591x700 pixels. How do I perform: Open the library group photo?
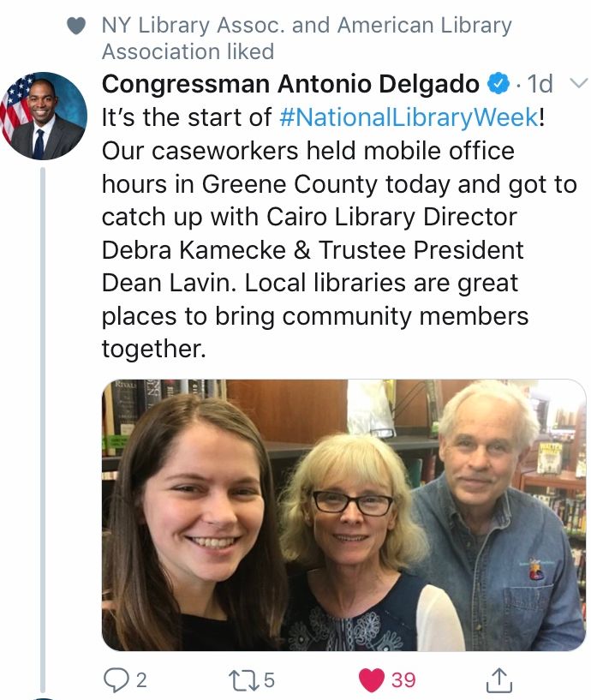click(343, 515)
